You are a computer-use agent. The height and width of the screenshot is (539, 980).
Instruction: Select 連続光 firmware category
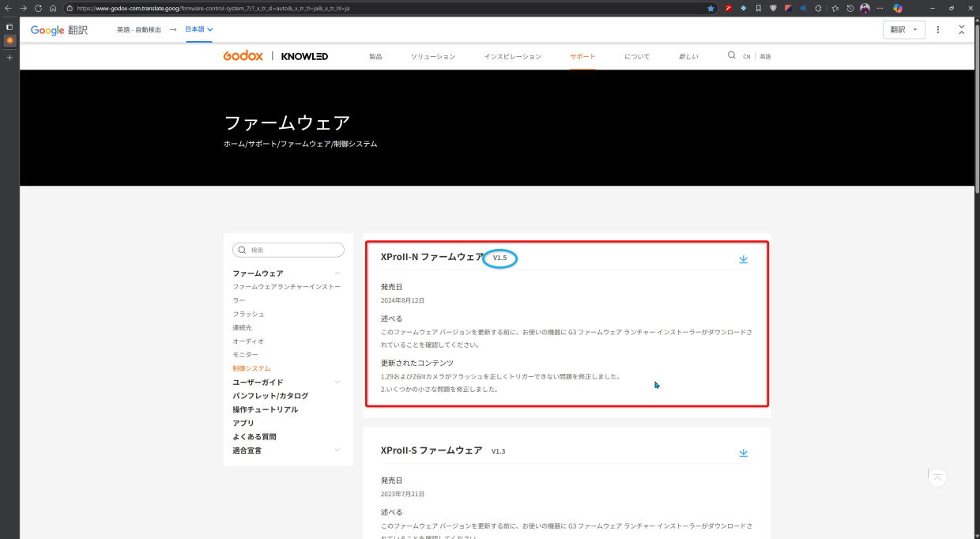(x=242, y=327)
